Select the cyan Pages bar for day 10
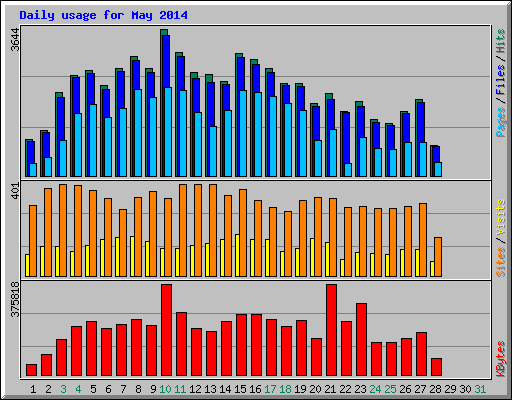 tap(168, 132)
